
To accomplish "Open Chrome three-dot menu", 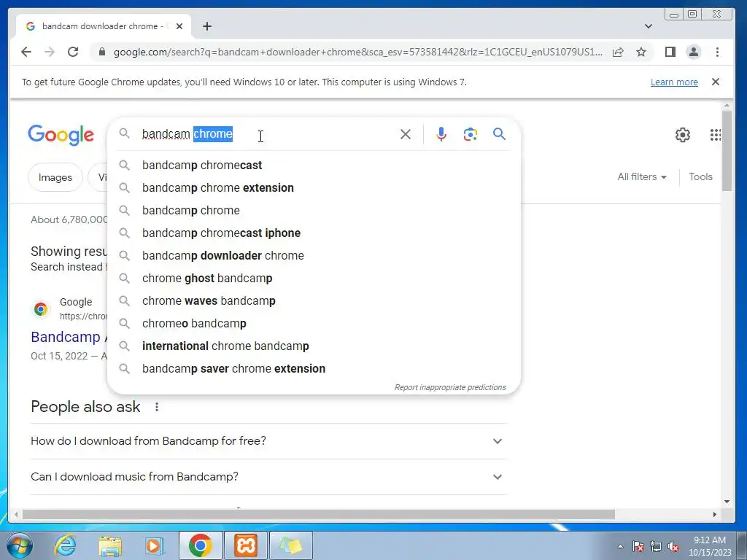I will 717,52.
